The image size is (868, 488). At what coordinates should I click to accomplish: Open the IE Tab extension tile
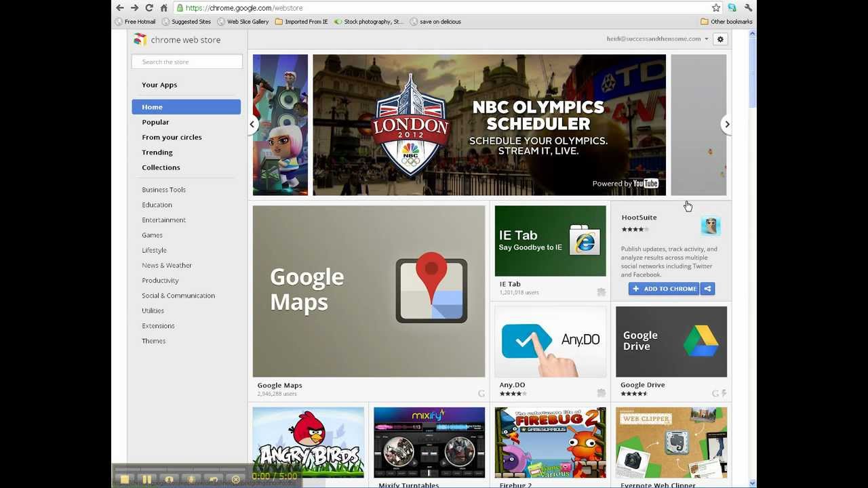coord(550,241)
